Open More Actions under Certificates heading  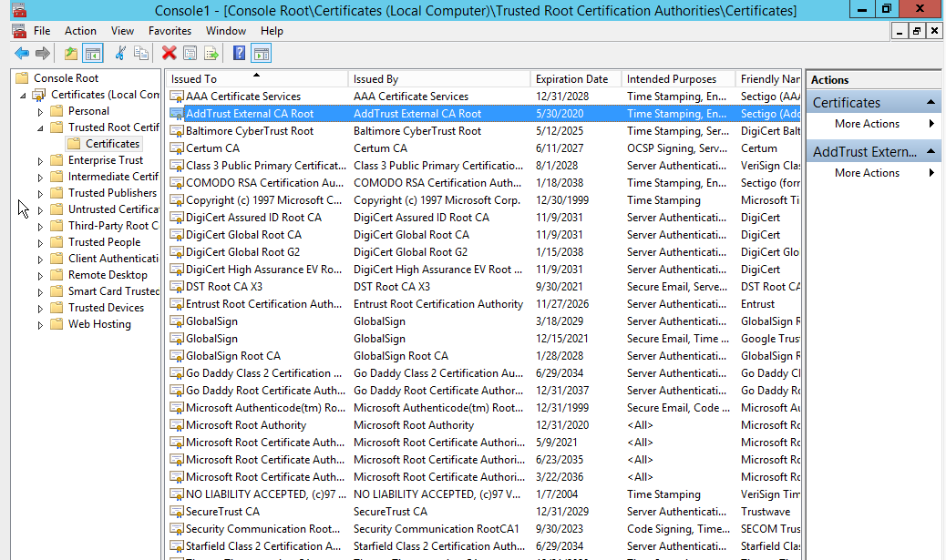click(x=874, y=124)
